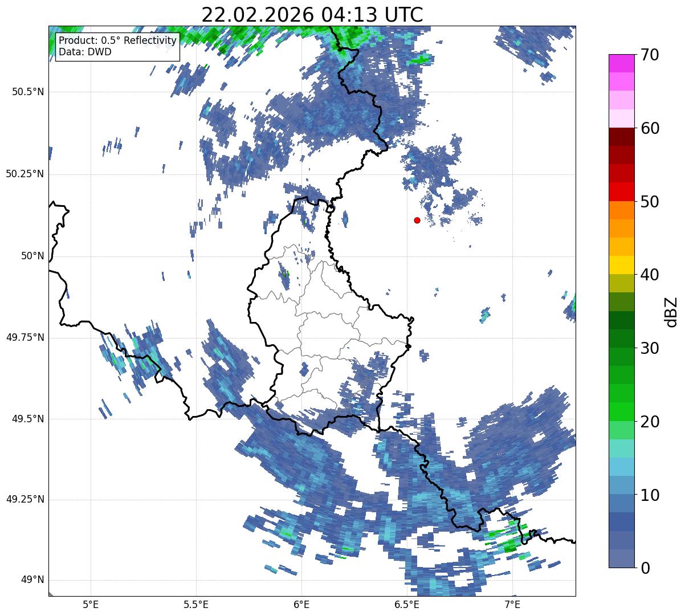Screen dimensions: 685x616
Task: Click the Product: 0.5° Reflectivity info box
Action: [117, 46]
